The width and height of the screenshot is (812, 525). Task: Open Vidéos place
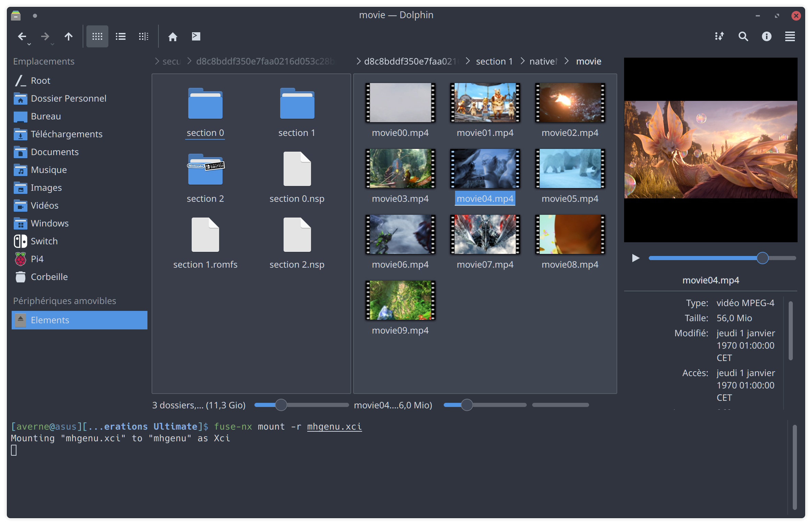click(80, 206)
